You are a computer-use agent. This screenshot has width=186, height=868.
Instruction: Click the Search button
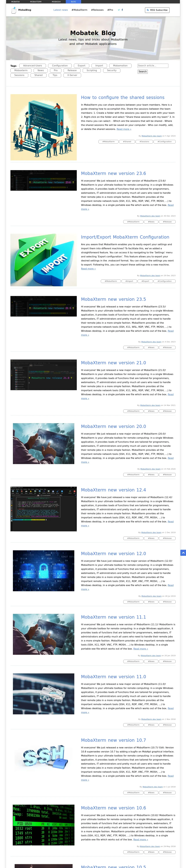[x=142, y=71]
